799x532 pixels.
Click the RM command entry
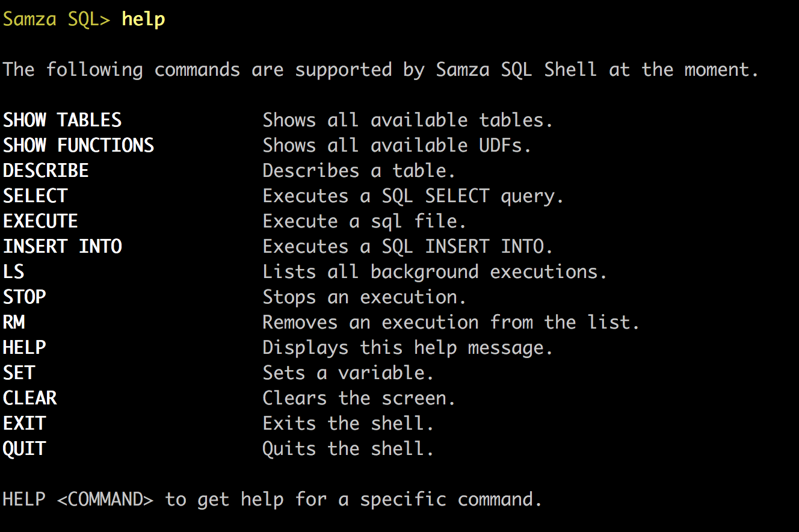pos(13,323)
